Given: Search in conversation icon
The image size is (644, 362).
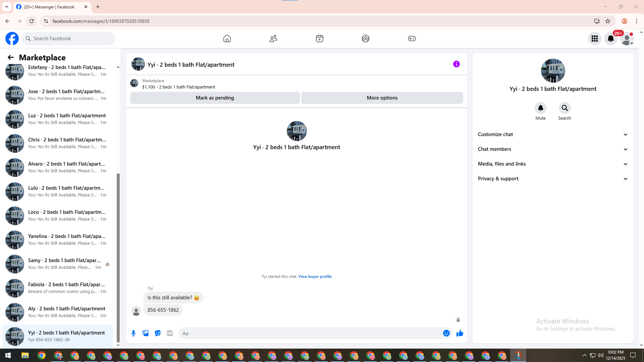Looking at the screenshot, I should point(565,108).
